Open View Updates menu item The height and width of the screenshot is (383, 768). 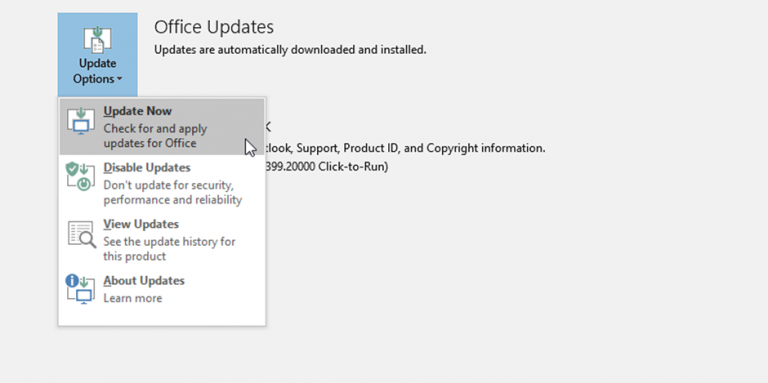point(162,240)
